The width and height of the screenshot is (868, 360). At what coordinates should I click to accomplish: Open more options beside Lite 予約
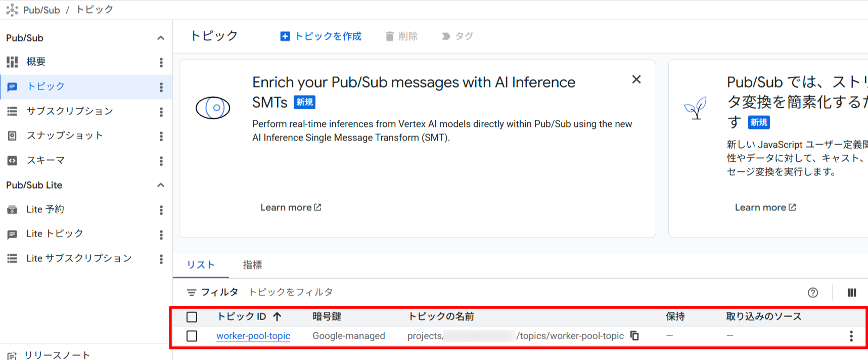[161, 210]
